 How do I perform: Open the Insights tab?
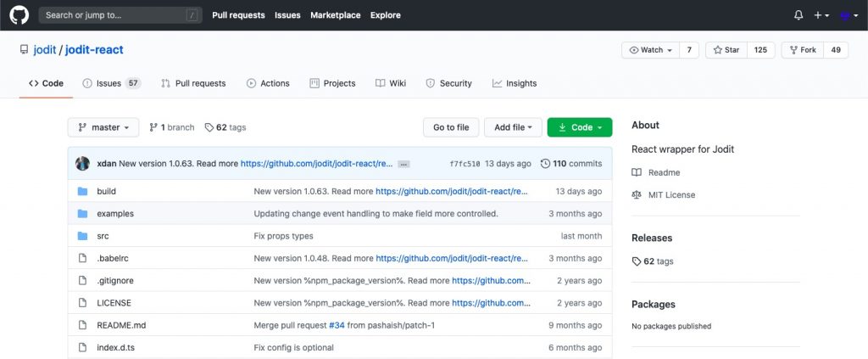(x=515, y=83)
